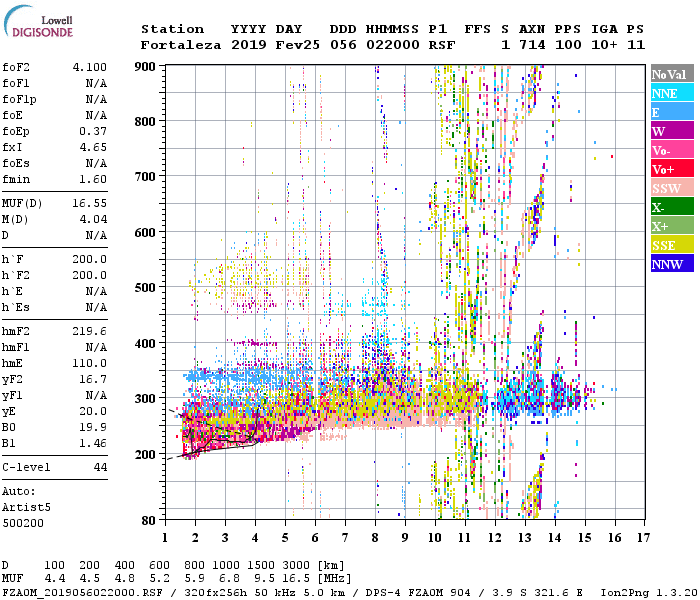Click the h`F2 label

pos(16,275)
